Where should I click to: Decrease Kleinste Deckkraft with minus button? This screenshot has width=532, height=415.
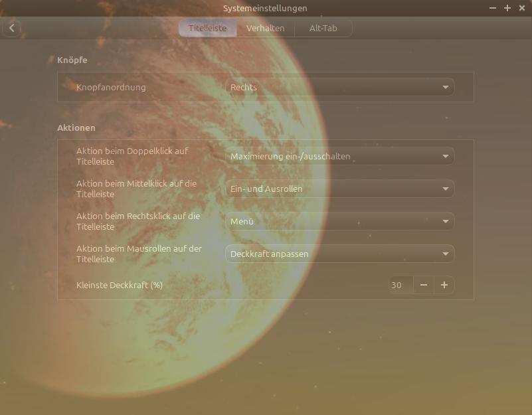424,285
